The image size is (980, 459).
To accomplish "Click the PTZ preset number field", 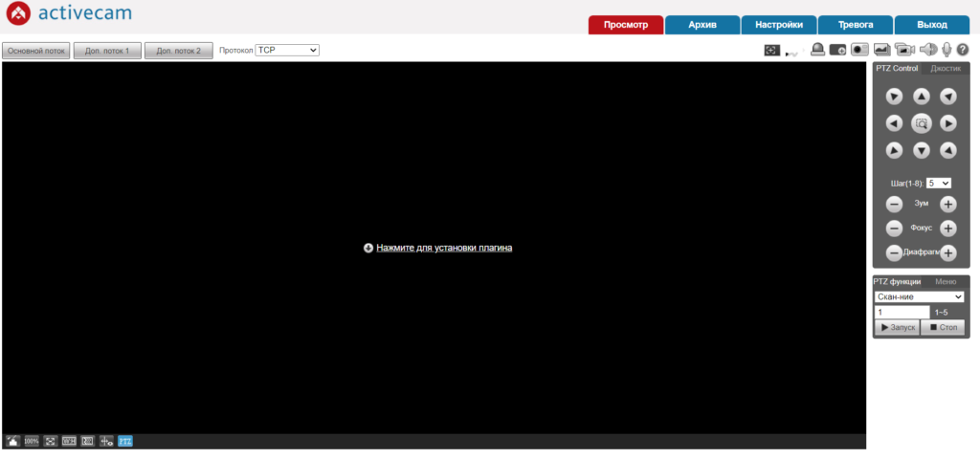I will pos(902,312).
